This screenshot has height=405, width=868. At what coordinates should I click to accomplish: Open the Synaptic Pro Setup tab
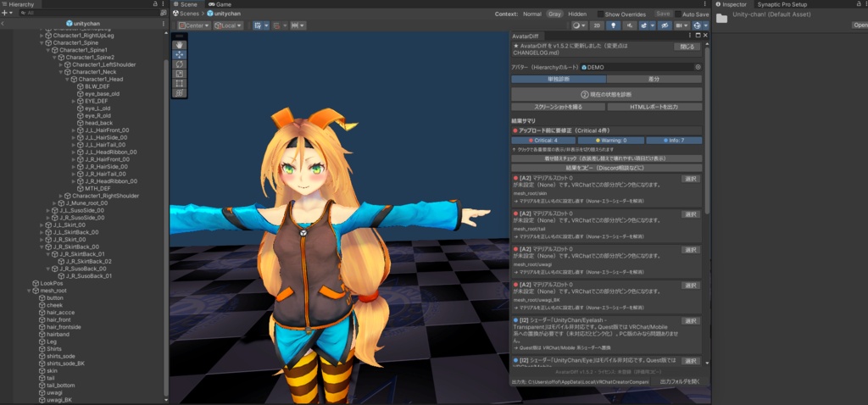tap(782, 4)
